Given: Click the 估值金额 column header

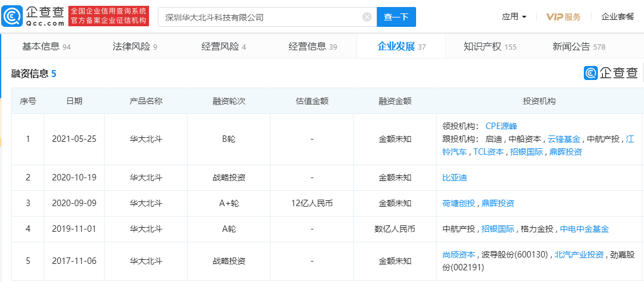Looking at the screenshot, I should pos(312,102).
